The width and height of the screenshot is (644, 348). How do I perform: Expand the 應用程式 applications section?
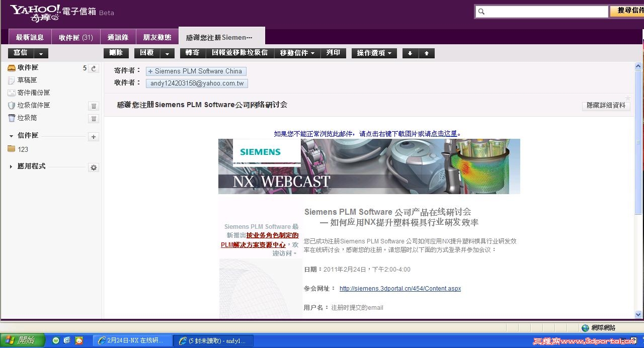[x=11, y=166]
